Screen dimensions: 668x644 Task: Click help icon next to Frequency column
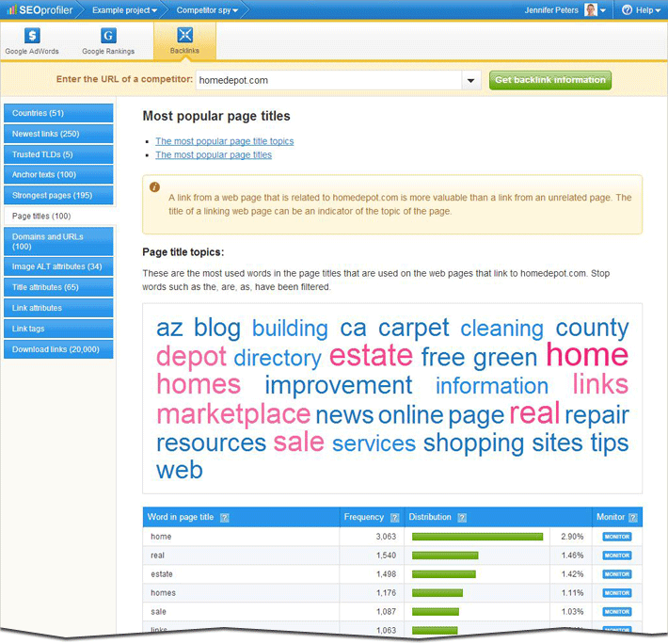394,518
